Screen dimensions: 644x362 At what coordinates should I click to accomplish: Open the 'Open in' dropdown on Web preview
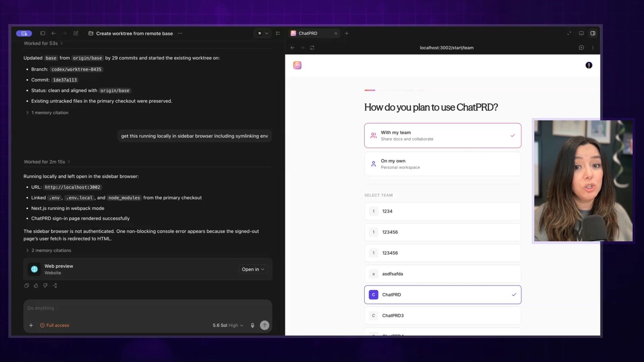tap(253, 269)
